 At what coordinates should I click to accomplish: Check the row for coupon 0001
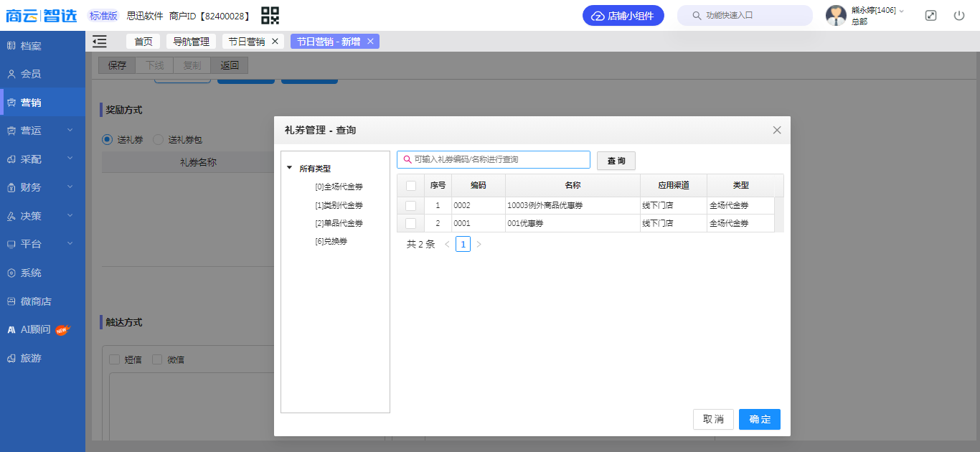(x=410, y=223)
